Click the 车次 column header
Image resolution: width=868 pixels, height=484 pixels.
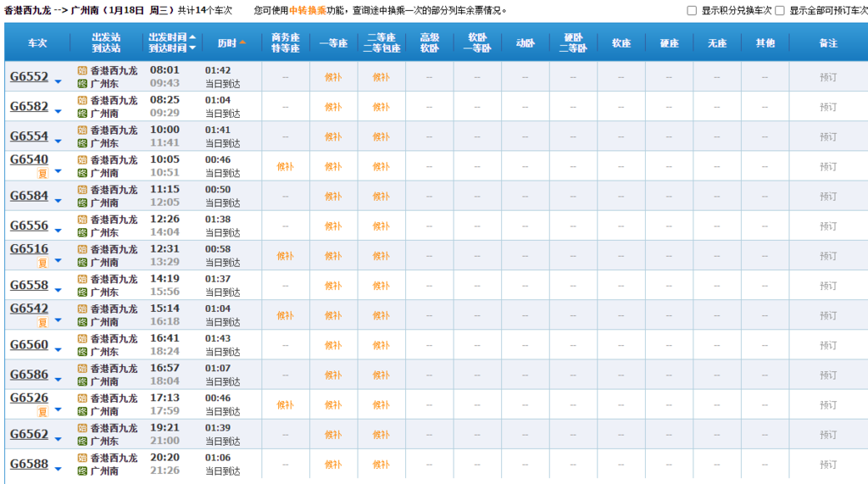pos(37,42)
